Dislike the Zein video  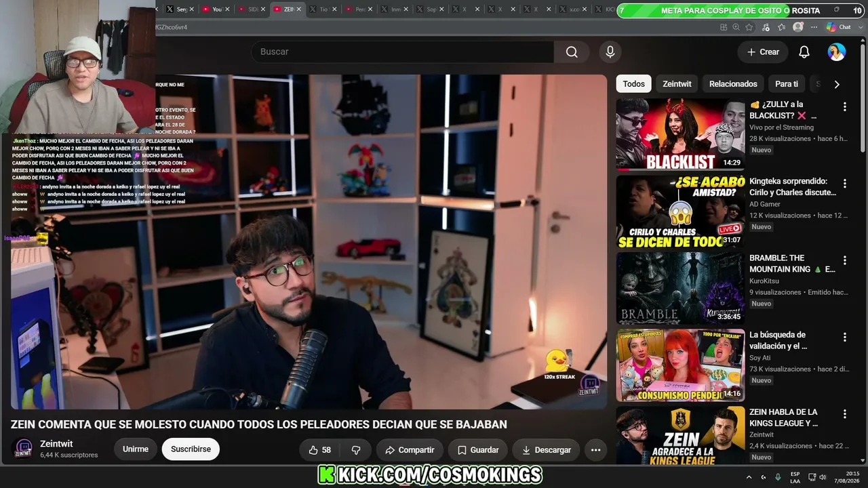click(356, 450)
